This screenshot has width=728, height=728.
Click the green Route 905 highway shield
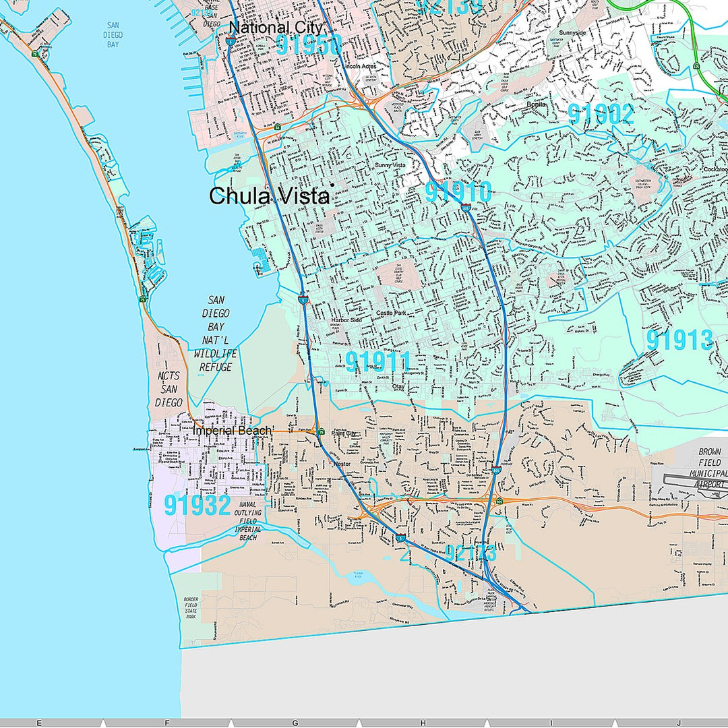pos(499,501)
